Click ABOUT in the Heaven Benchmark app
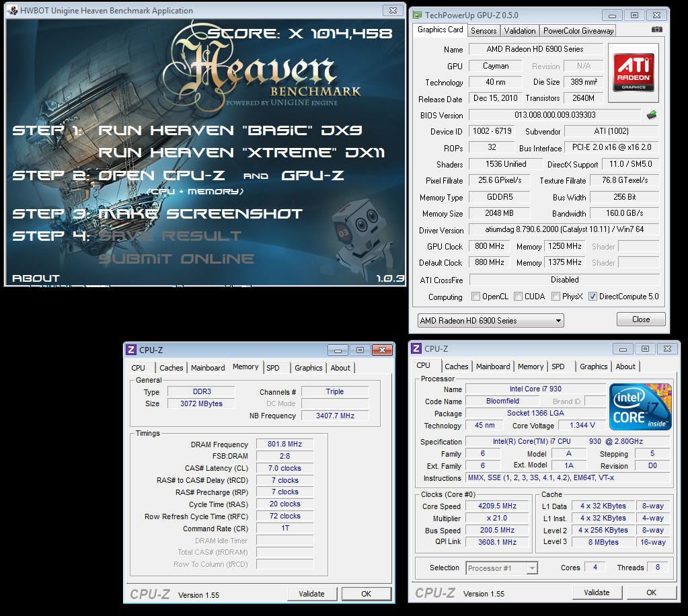 click(36, 278)
